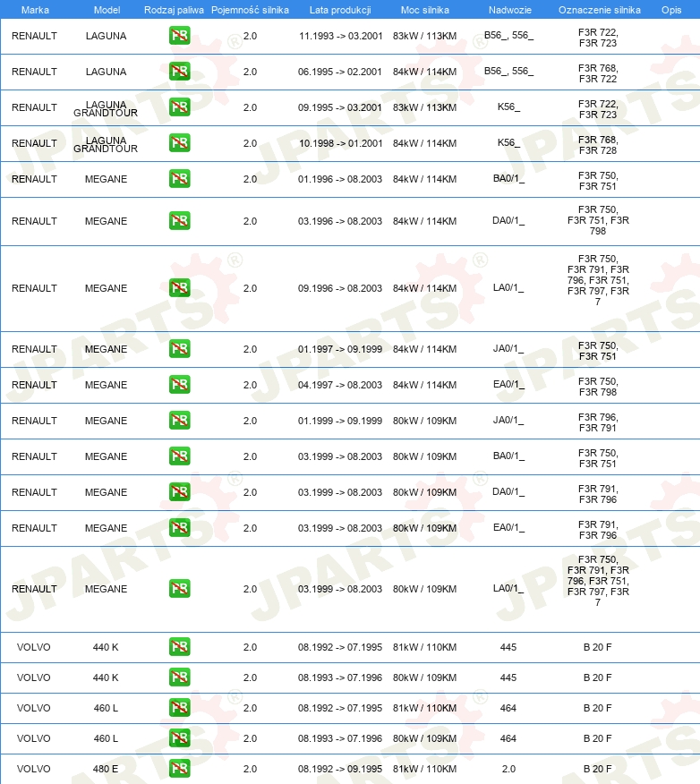Click petrol fuel icon in Laguna 06.1995 row

click(x=180, y=72)
